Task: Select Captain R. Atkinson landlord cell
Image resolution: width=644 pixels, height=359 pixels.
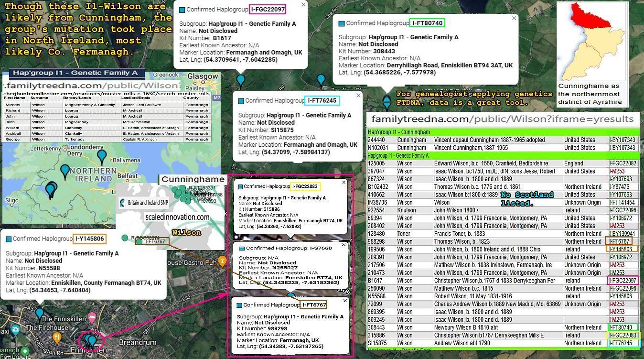Action: 141,139
